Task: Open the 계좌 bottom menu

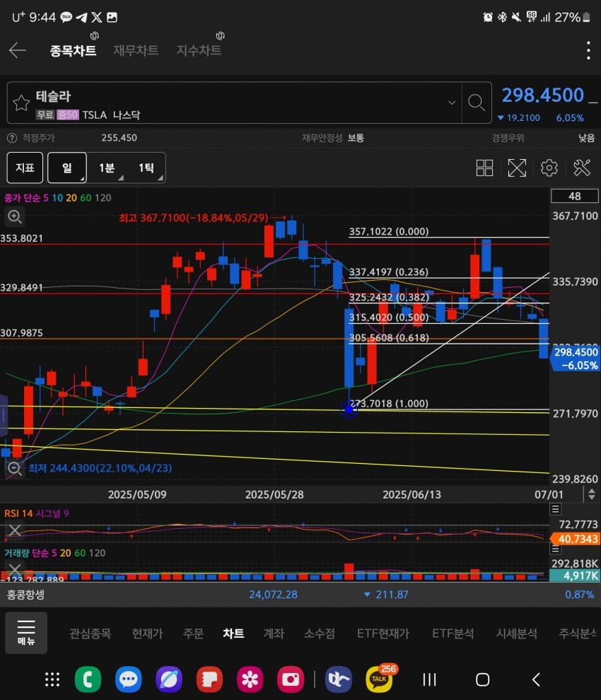Action: [x=274, y=634]
